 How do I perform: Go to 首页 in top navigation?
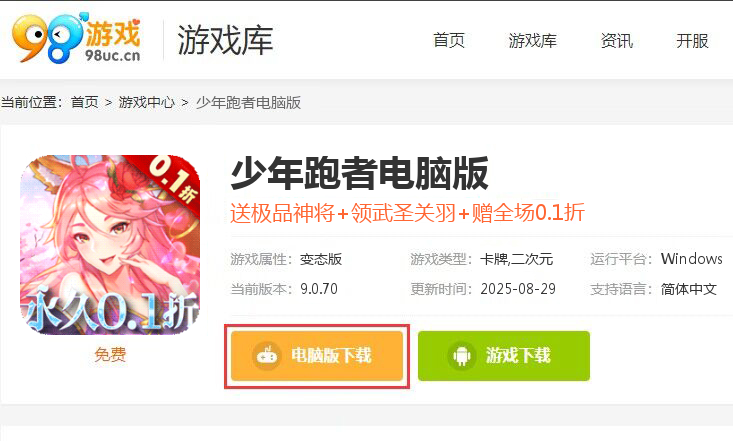point(449,41)
